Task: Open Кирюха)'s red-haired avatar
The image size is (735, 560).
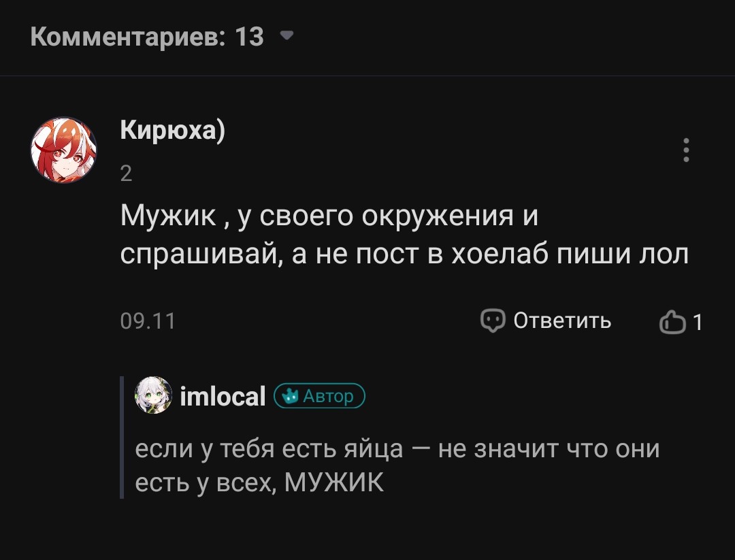Action: click(64, 150)
